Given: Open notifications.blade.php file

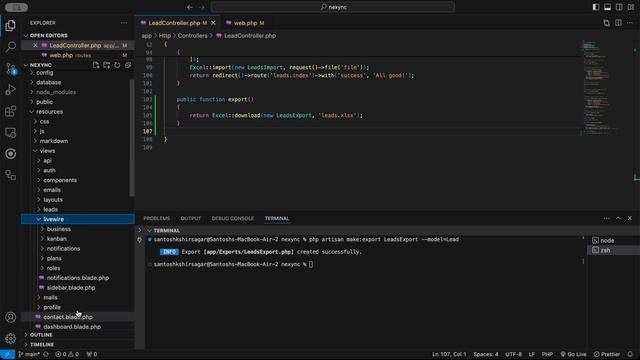Looking at the screenshot, I should [78, 278].
